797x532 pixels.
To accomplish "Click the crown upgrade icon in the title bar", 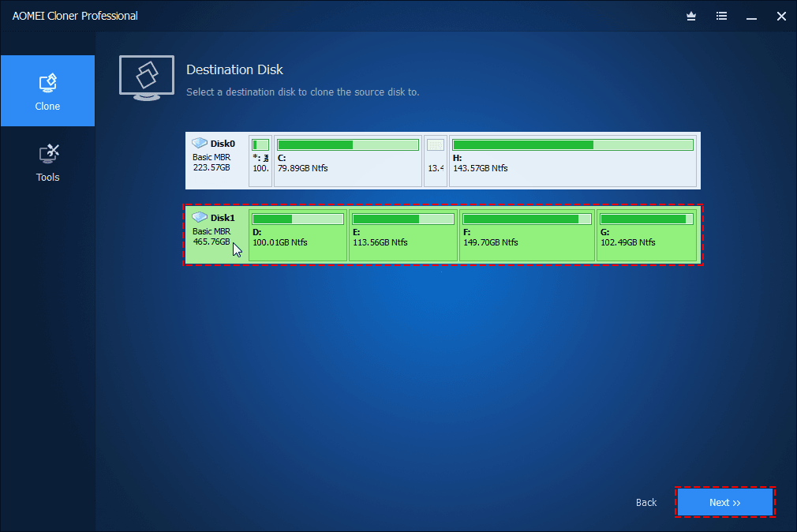I will (x=690, y=17).
